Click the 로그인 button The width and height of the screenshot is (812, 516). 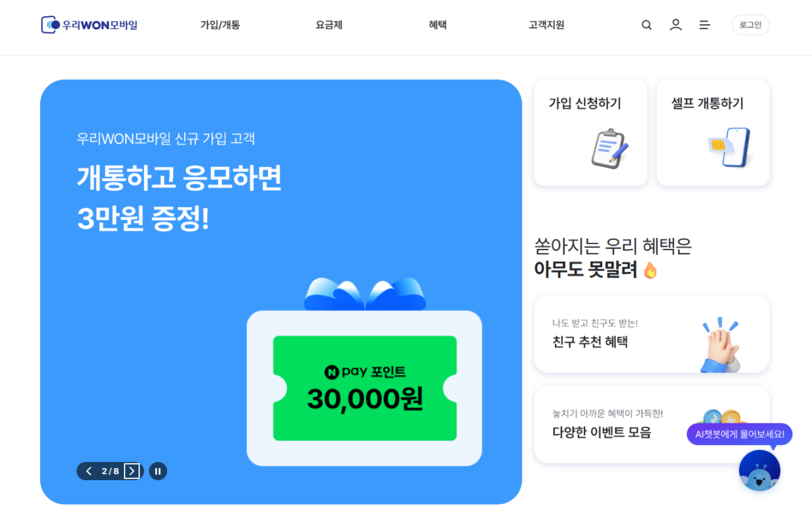pyautogui.click(x=750, y=25)
